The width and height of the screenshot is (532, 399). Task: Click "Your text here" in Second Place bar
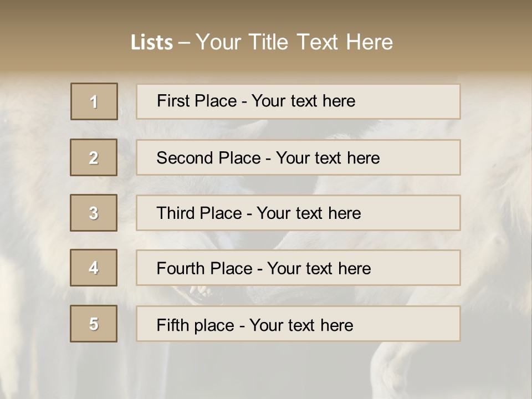point(328,158)
